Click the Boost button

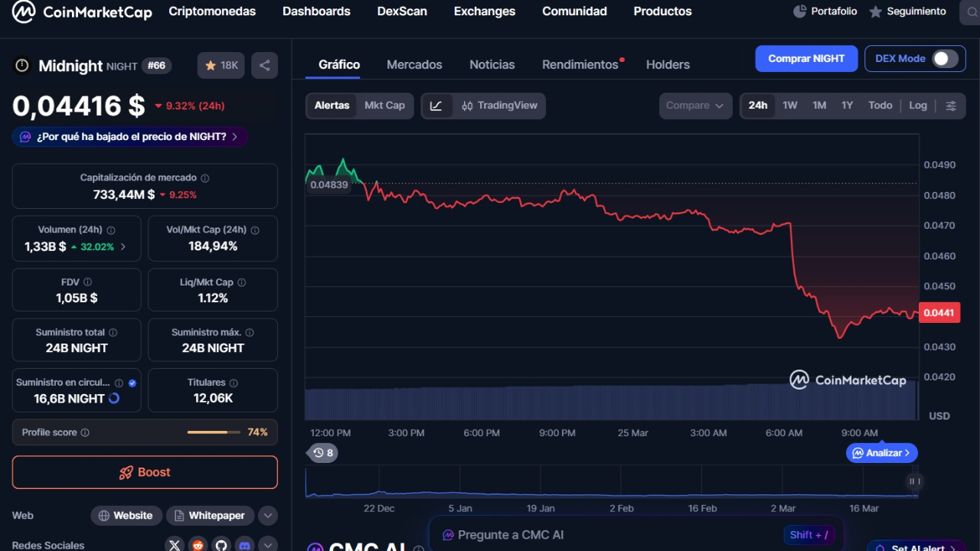145,472
